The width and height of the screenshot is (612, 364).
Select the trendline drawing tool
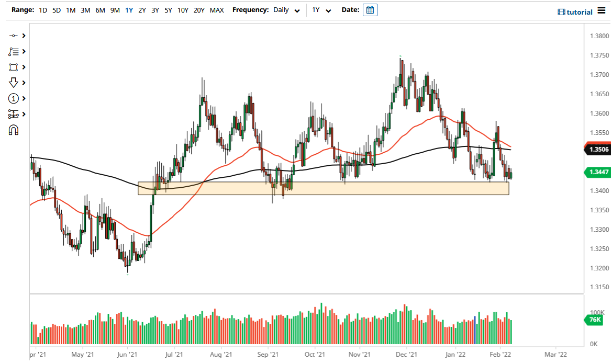click(15, 36)
